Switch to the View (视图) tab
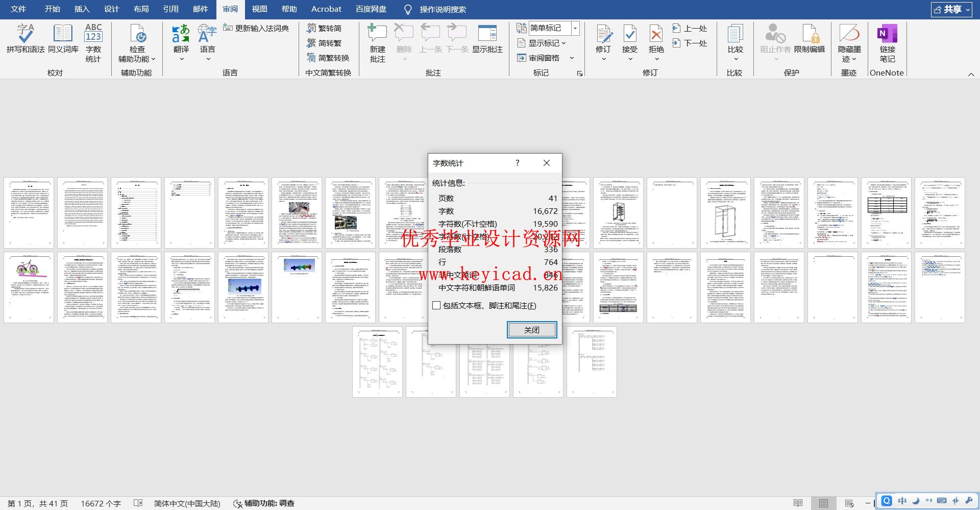Image resolution: width=980 pixels, height=510 pixels. [x=259, y=9]
